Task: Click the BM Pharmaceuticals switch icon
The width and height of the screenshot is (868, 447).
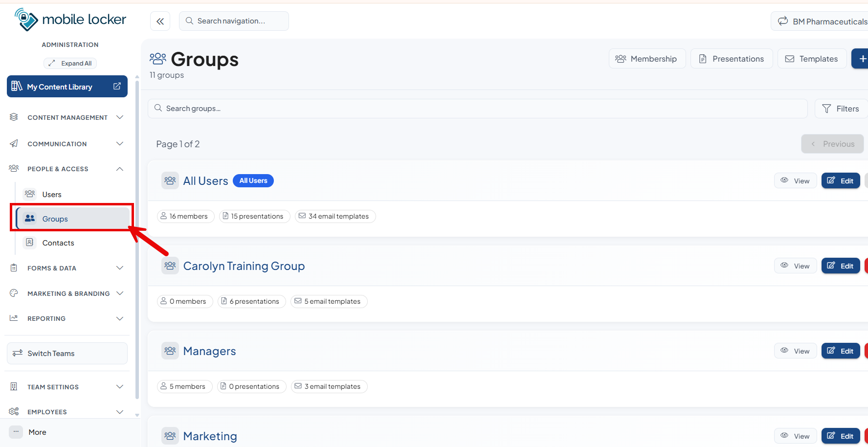Action: (783, 21)
